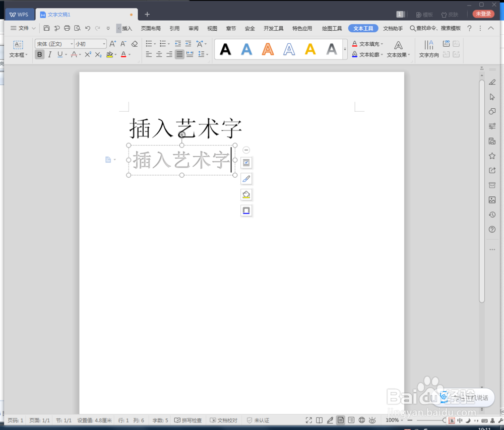Expand the Text Outline dropdown
Image resolution: width=504 pixels, height=430 pixels.
[382, 55]
